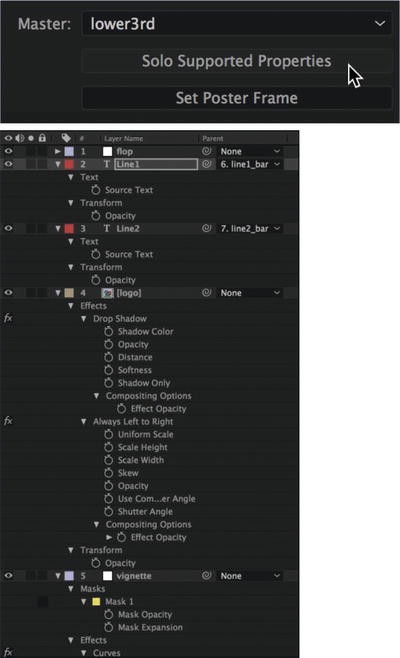This screenshot has height=658, width=400.
Task: Hide the flop layer with eye icon
Action: point(8,151)
